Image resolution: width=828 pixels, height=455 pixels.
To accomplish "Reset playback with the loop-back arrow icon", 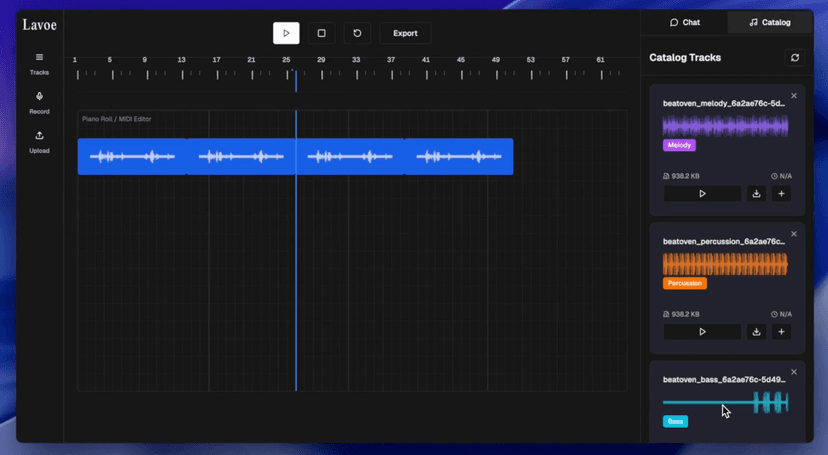I will (x=357, y=33).
